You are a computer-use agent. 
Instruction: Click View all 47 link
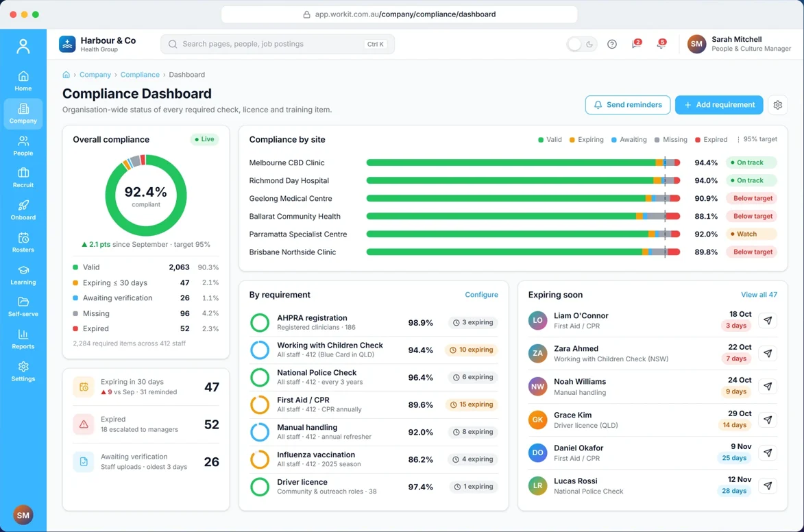point(759,295)
